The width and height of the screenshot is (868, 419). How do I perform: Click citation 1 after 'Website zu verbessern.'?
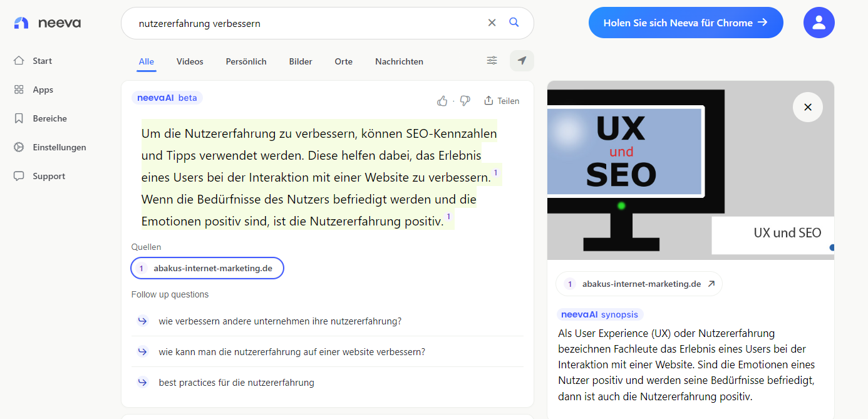coord(496,173)
